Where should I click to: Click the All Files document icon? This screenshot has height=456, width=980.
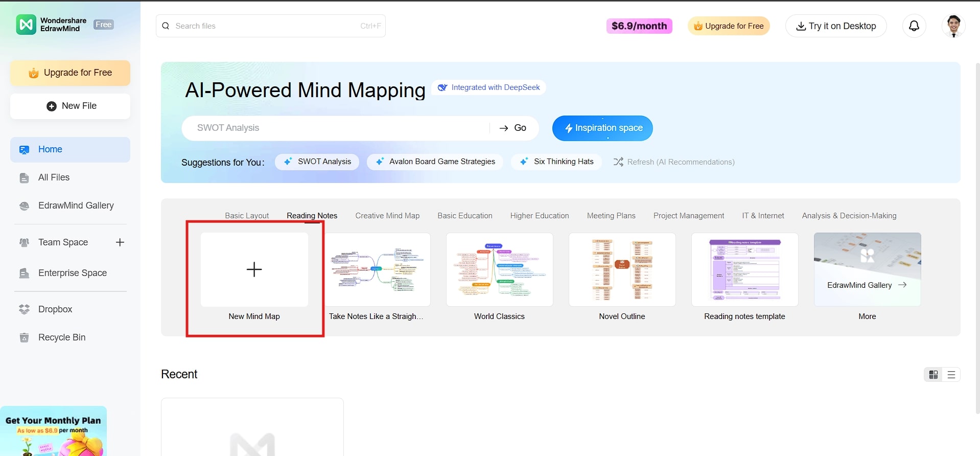[x=24, y=178]
